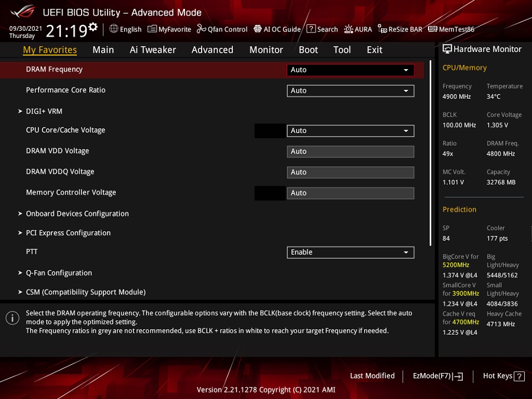Open the PTT Enable dropdown
The width and height of the screenshot is (532, 399).
(351, 252)
